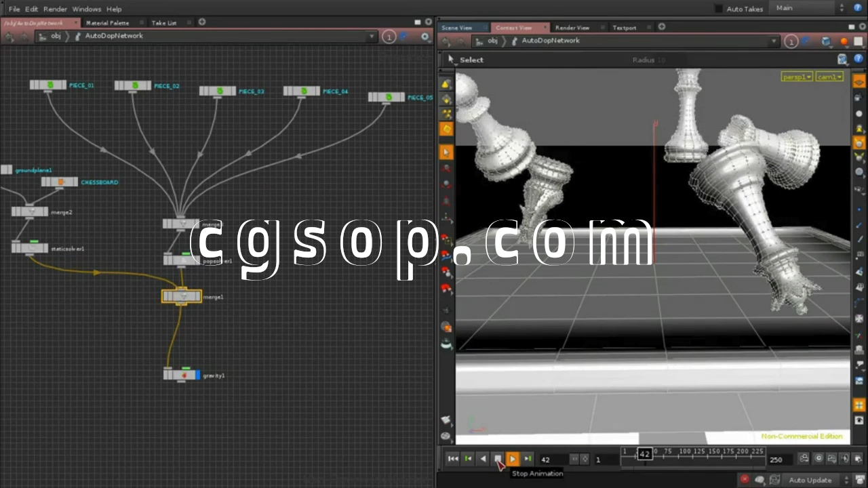Select the PIECE_02 node
The height and width of the screenshot is (488, 868).
133,85
